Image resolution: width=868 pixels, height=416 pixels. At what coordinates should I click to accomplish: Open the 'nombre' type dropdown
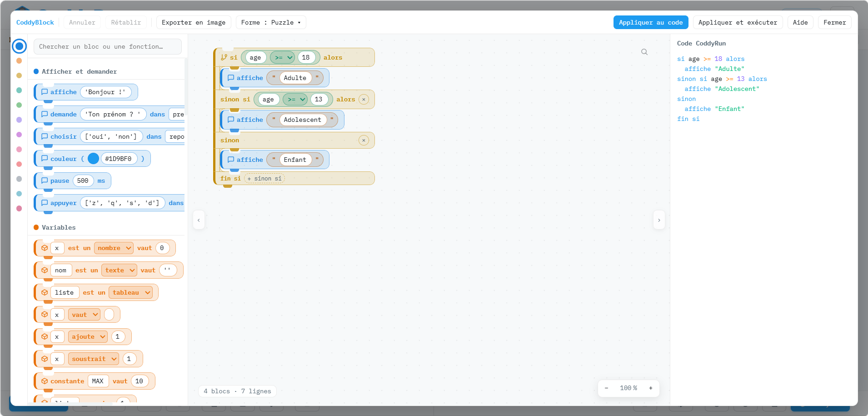pyautogui.click(x=114, y=248)
